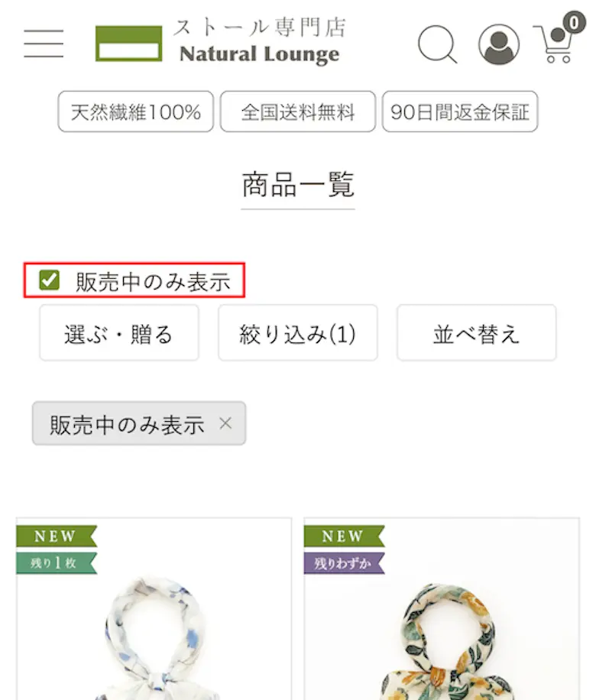This screenshot has width=596, height=700.
Task: Click the green Natural Lounge logo
Action: pyautogui.click(x=128, y=44)
